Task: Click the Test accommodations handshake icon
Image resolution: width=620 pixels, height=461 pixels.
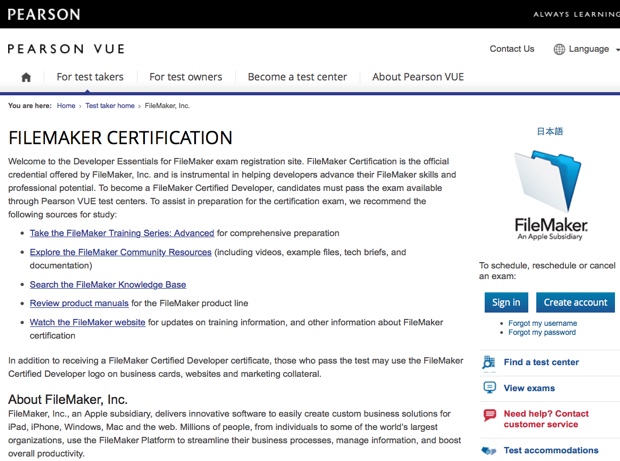Action: pos(489,450)
